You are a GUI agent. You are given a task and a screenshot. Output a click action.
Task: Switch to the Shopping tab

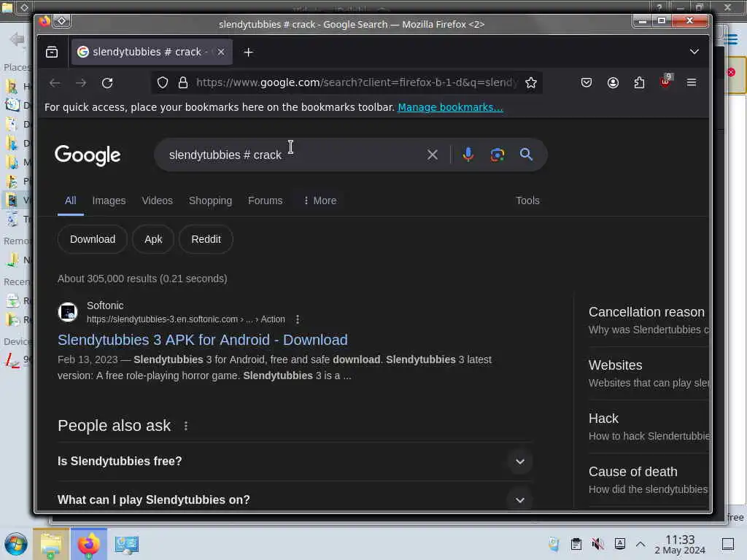coord(210,201)
